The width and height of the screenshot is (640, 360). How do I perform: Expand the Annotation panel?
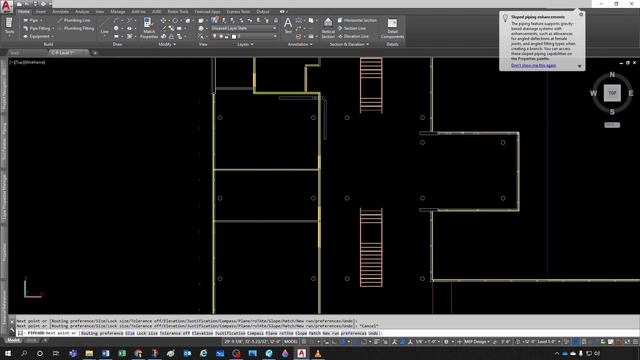pos(300,44)
